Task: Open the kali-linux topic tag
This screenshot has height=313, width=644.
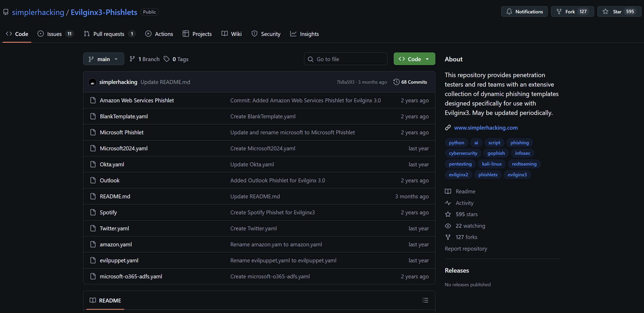Action: pyautogui.click(x=492, y=164)
